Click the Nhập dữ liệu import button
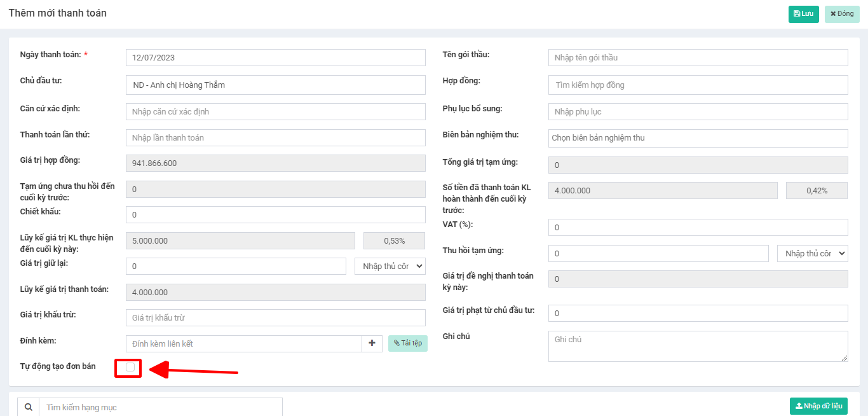 point(818,406)
